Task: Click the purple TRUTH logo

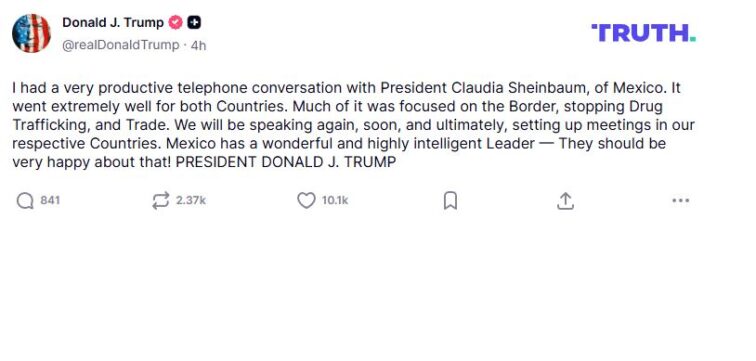Action: point(643,33)
